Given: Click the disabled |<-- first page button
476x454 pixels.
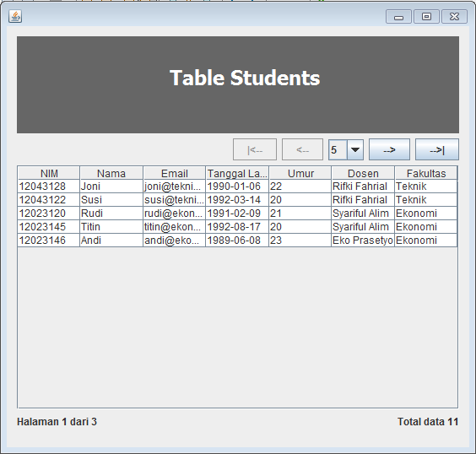Looking at the screenshot, I should point(255,149).
